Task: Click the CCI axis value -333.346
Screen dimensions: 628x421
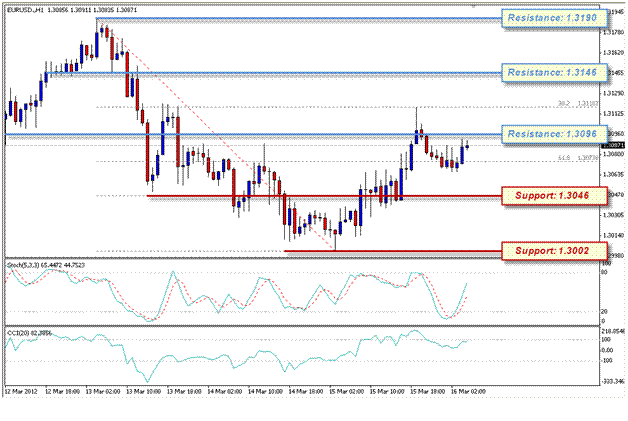Action: [x=613, y=381]
